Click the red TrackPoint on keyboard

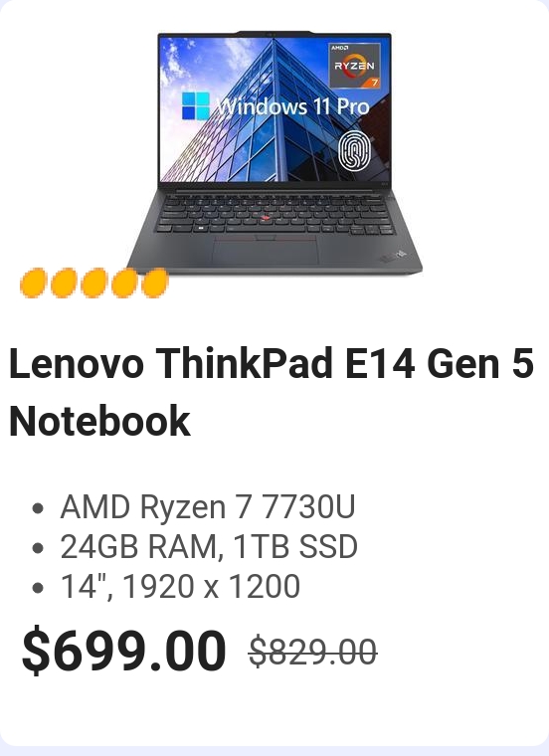265,218
